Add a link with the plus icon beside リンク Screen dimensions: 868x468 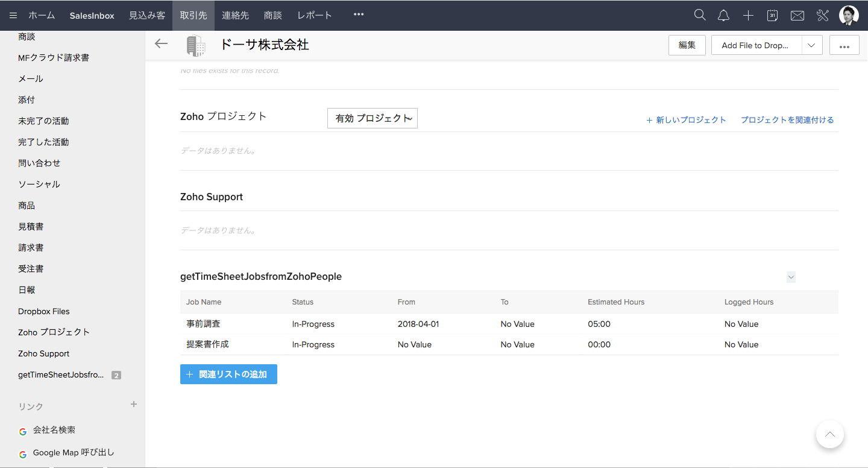[x=134, y=404]
